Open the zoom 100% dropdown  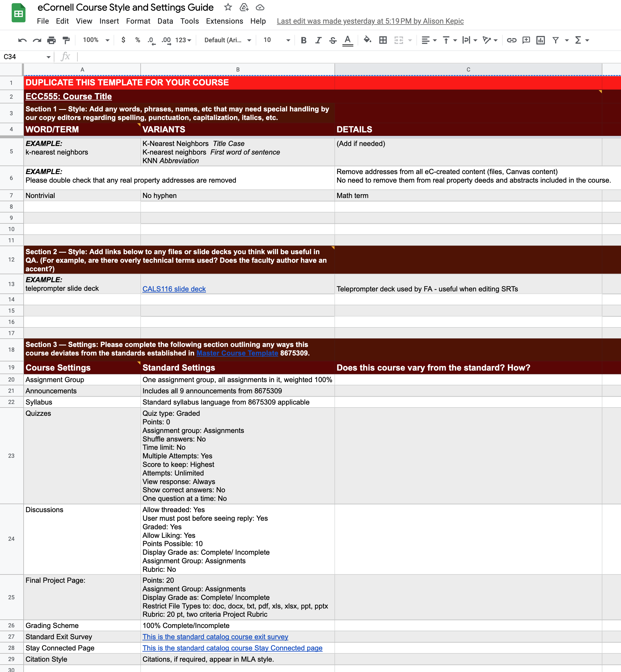(96, 40)
